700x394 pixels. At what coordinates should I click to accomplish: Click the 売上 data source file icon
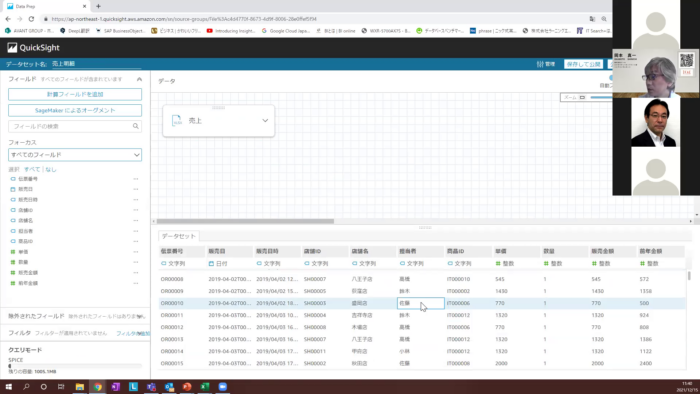tap(177, 120)
